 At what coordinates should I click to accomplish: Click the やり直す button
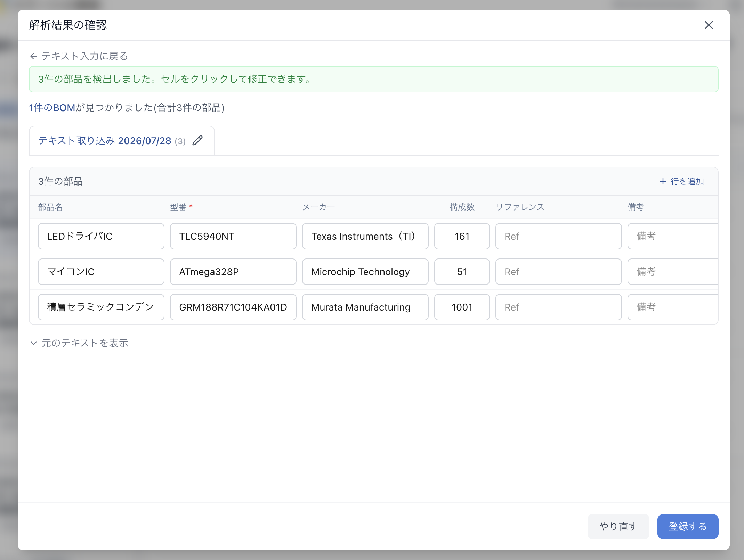[x=618, y=526]
